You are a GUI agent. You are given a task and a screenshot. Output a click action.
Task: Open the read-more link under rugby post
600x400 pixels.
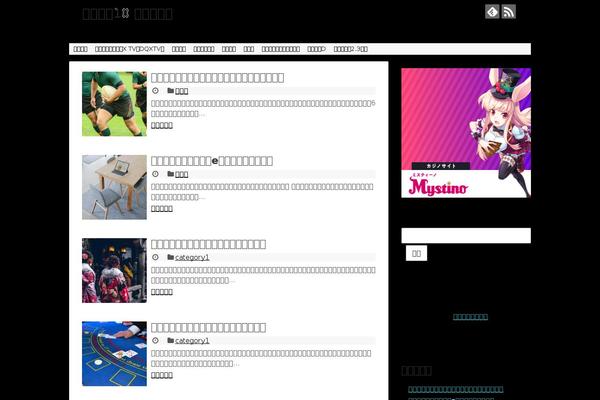162,126
